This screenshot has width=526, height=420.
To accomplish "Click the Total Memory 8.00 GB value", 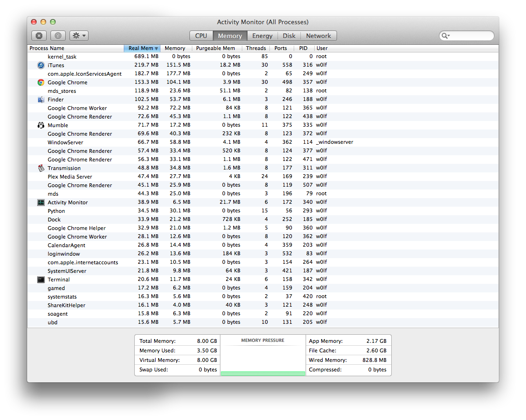I will (207, 341).
